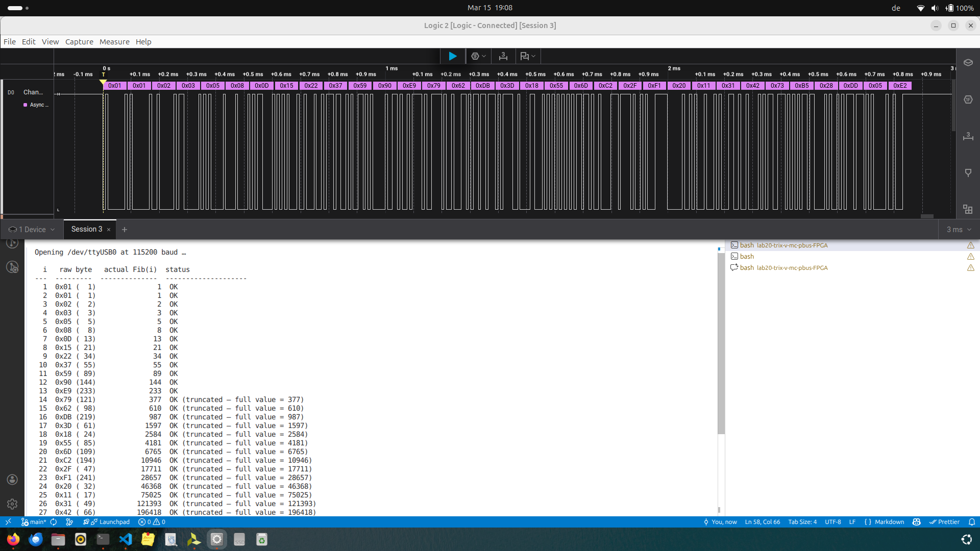Viewport: 980px width, 551px height.
Task: Click the notifications bell in the status bar
Action: point(972,522)
